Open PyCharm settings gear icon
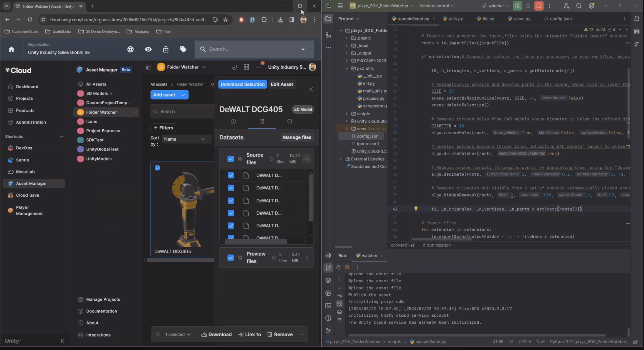The width and height of the screenshot is (644, 350). (591, 6)
